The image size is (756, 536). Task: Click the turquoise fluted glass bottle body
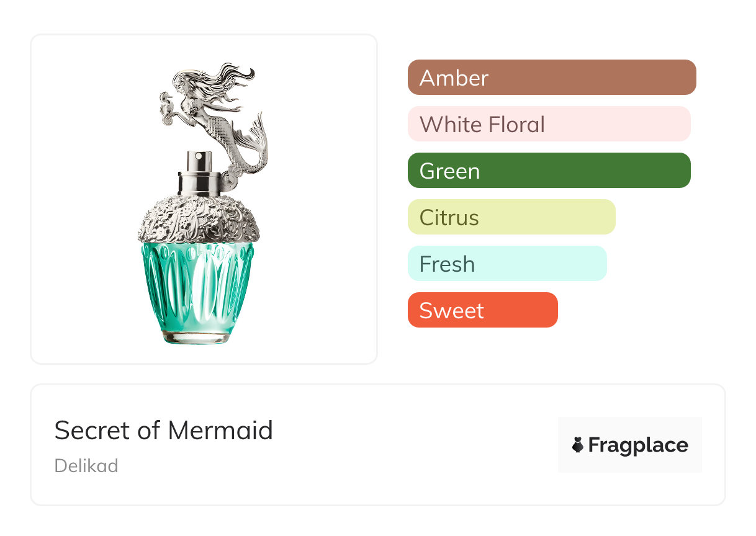tap(199, 285)
